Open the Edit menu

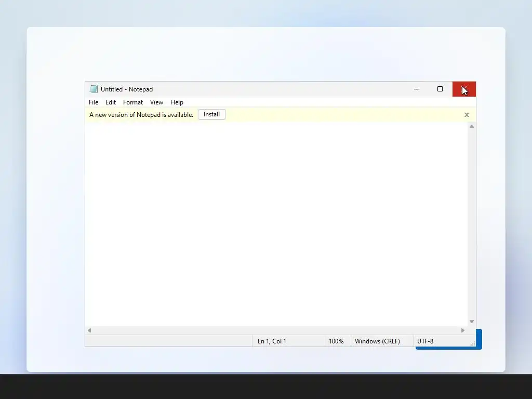(111, 102)
